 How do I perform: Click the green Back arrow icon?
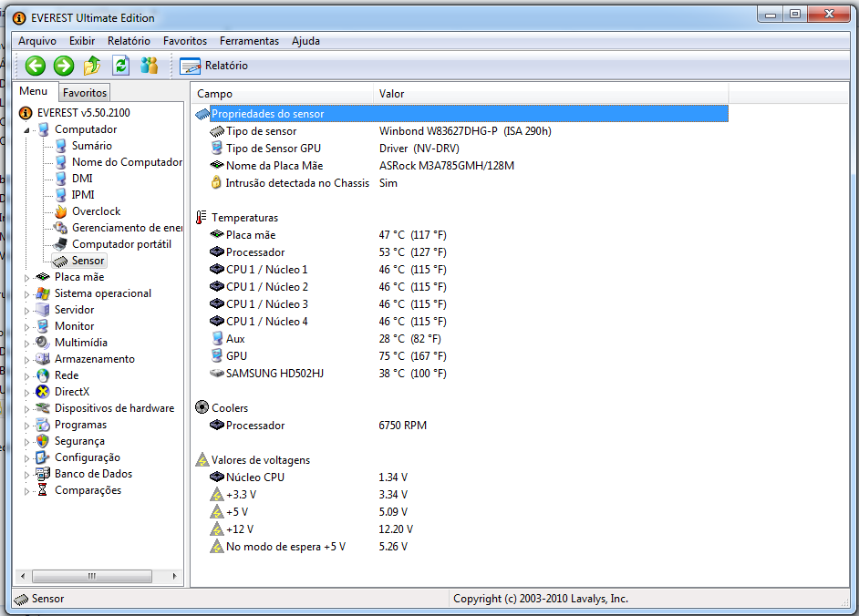[35, 66]
